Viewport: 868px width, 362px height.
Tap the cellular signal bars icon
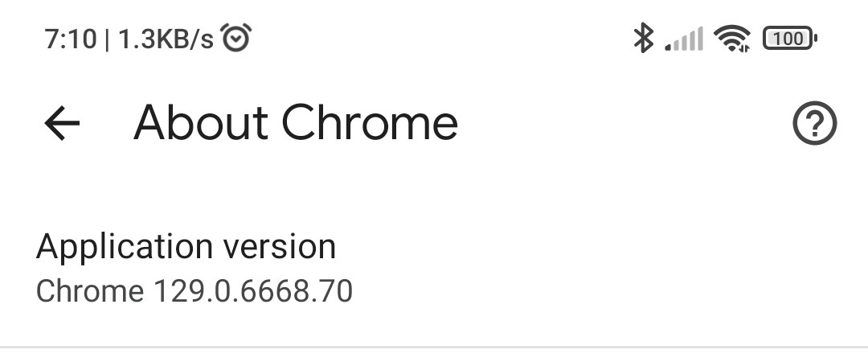[x=684, y=39]
